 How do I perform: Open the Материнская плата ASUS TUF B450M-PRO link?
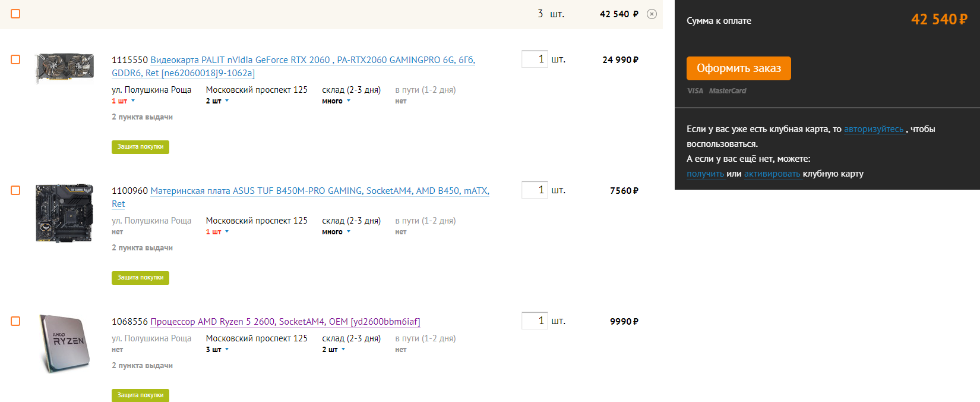tap(301, 197)
